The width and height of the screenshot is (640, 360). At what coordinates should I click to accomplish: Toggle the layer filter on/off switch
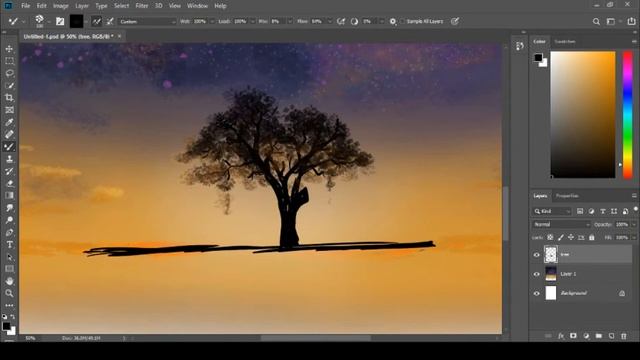point(636,209)
